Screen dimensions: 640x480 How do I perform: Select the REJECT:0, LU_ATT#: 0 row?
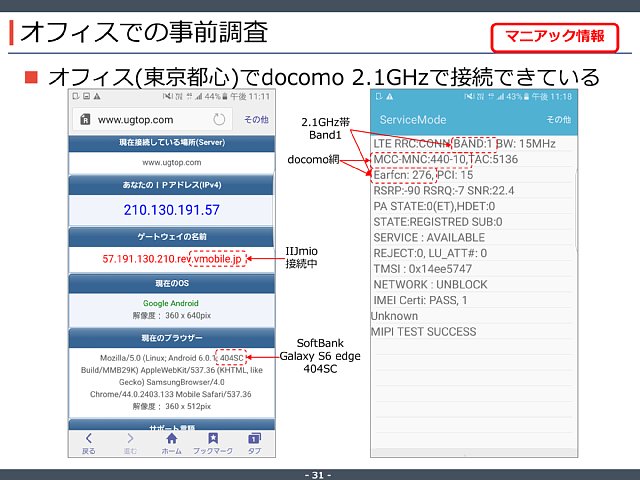click(x=473, y=253)
